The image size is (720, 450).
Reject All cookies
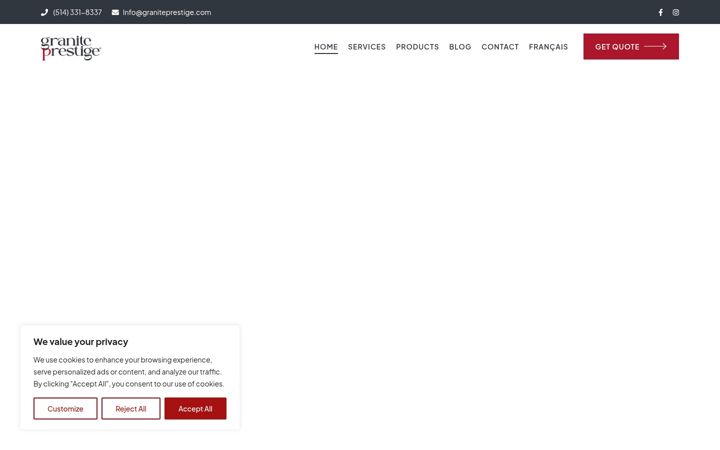131,408
